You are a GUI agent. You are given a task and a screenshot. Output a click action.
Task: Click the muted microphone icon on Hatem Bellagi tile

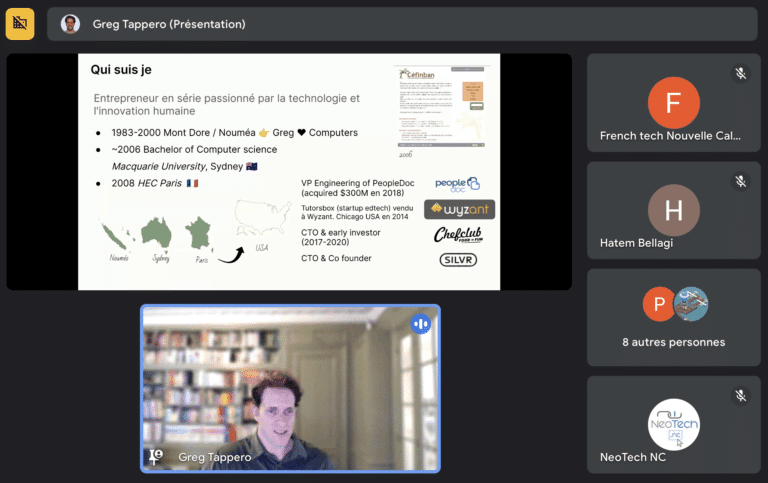pos(740,181)
